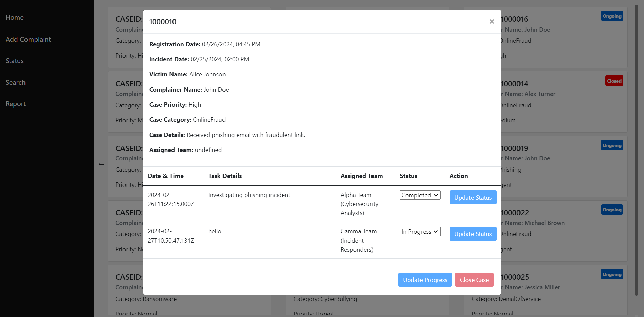Select the dialog title 1000010
Image resolution: width=644 pixels, height=317 pixels.
tap(163, 22)
